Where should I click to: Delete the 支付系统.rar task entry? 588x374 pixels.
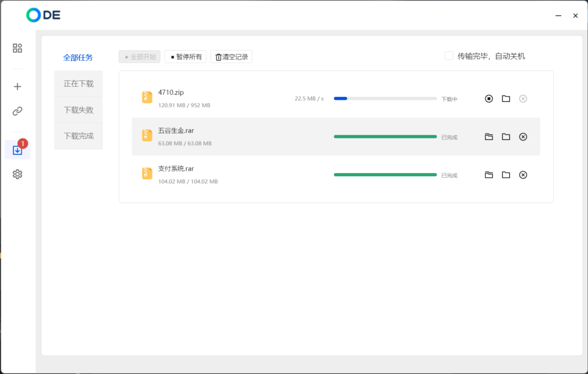click(523, 175)
